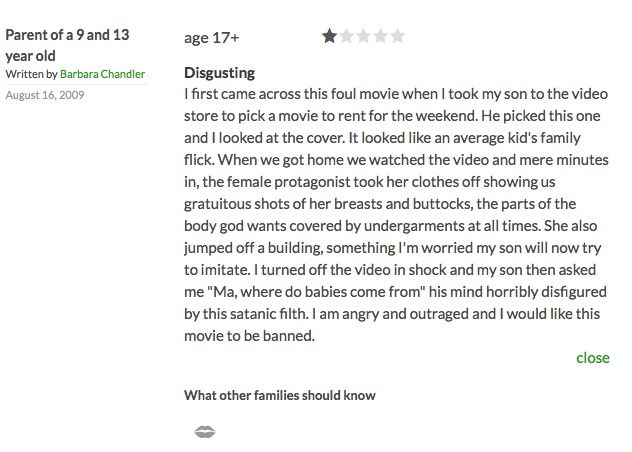Click the filled first rating star
Screen dimensions: 632x452
[329, 36]
